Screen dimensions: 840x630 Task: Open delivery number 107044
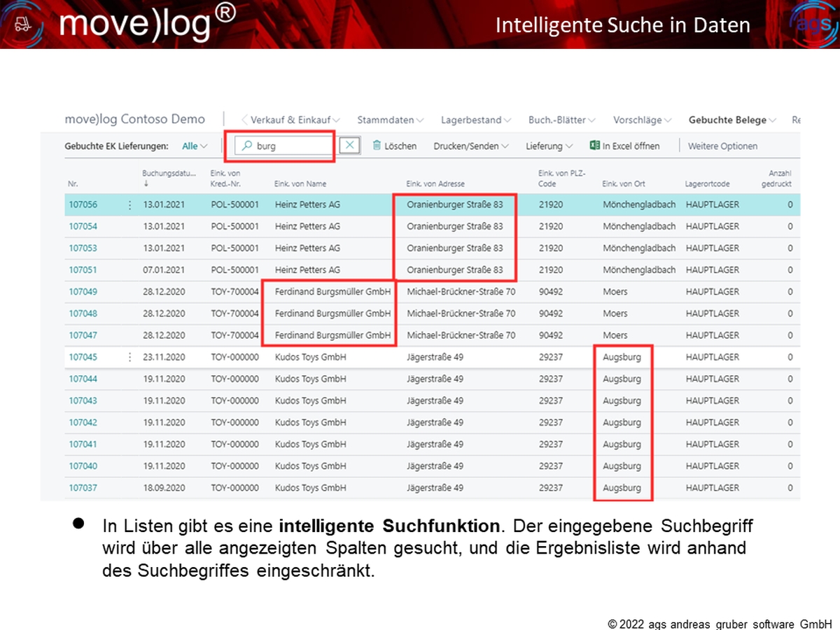83,379
